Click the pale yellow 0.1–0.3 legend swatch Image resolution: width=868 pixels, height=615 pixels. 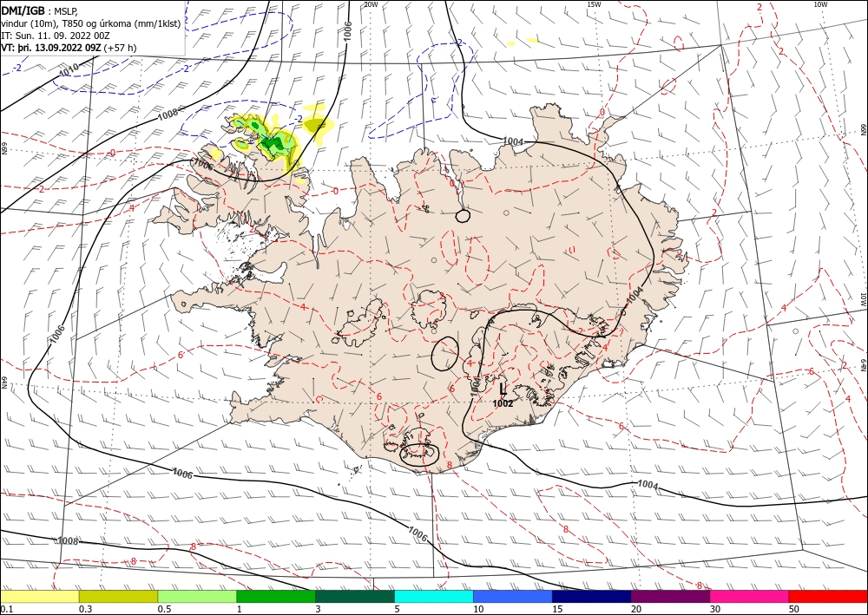40,596
